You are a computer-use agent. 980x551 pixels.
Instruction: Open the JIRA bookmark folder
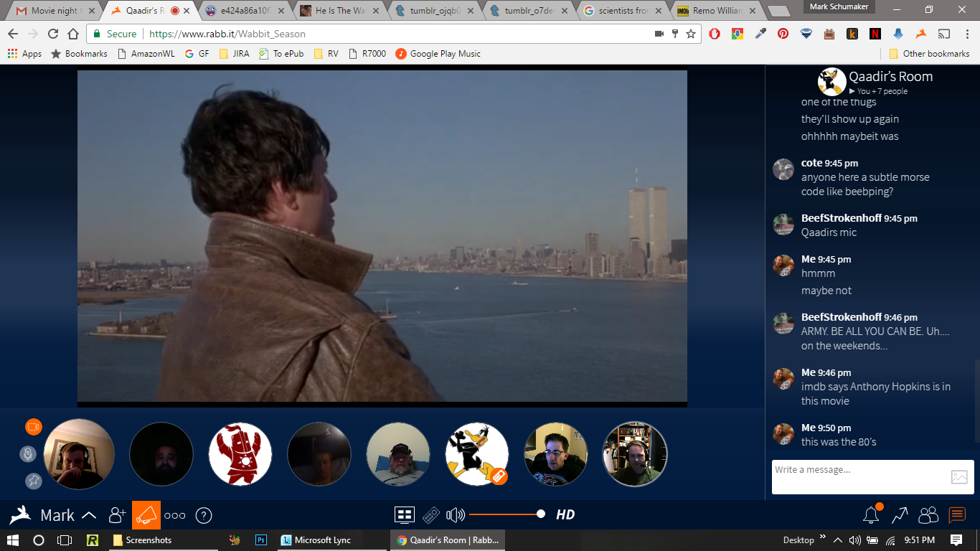pyautogui.click(x=234, y=54)
